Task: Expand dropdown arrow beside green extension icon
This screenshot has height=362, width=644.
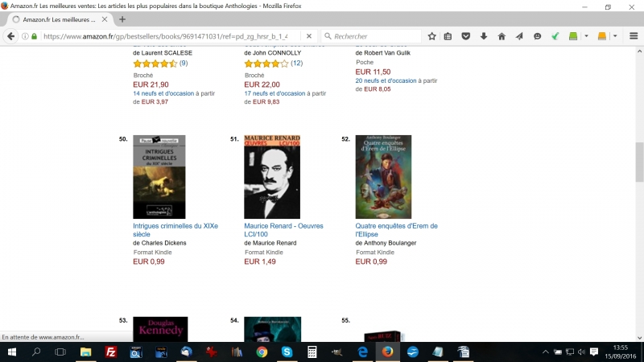Action: tap(587, 36)
